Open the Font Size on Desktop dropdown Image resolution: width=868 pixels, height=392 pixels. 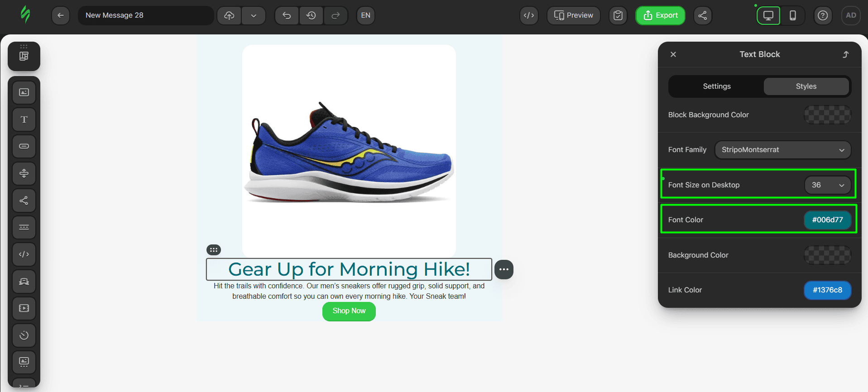[827, 185]
